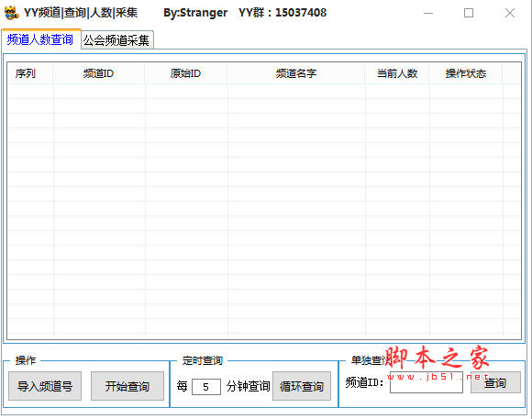Image resolution: width=532 pixels, height=419 pixels.
Task: Minimize the YY频道 window
Action: coord(428,13)
